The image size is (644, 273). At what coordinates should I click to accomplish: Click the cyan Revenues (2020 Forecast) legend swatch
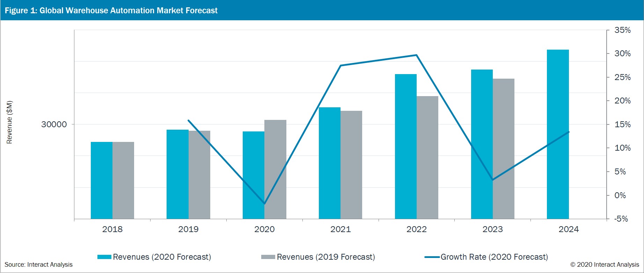[x=104, y=257]
